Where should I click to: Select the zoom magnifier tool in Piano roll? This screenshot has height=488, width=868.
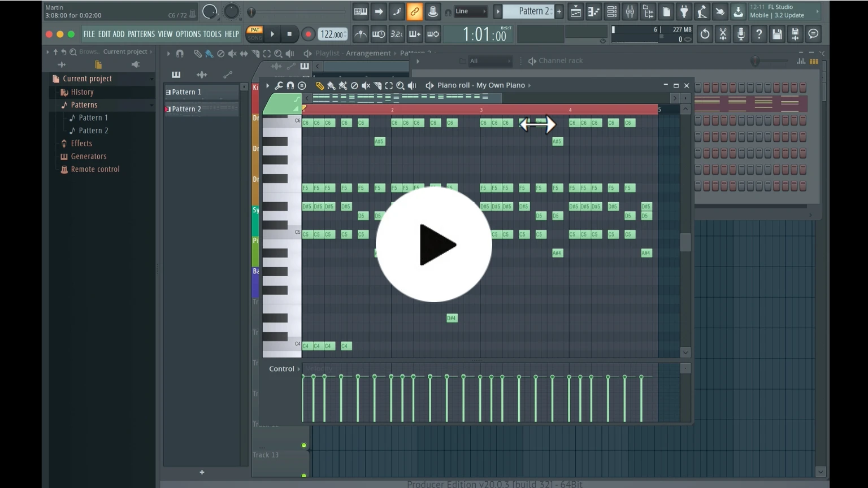coord(400,85)
